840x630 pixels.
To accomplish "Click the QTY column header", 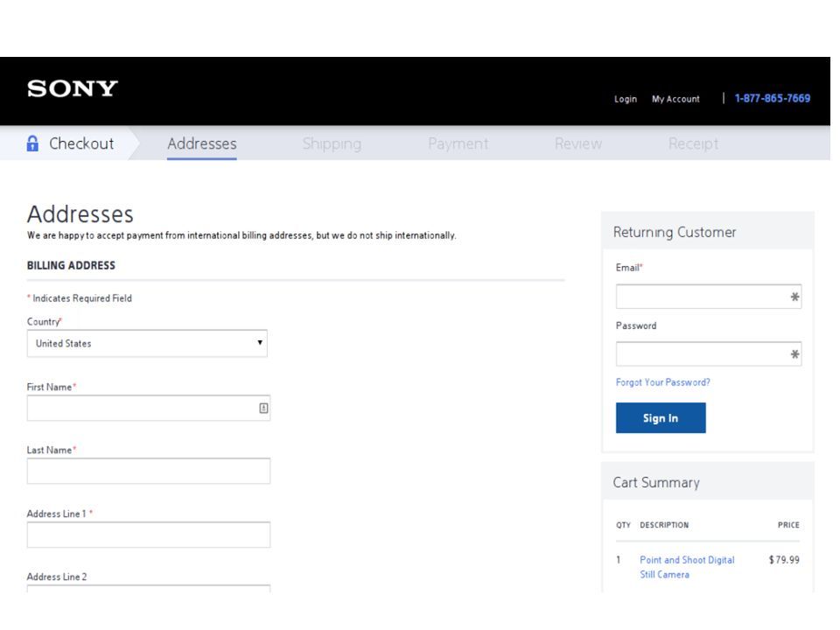I will coord(623,525).
